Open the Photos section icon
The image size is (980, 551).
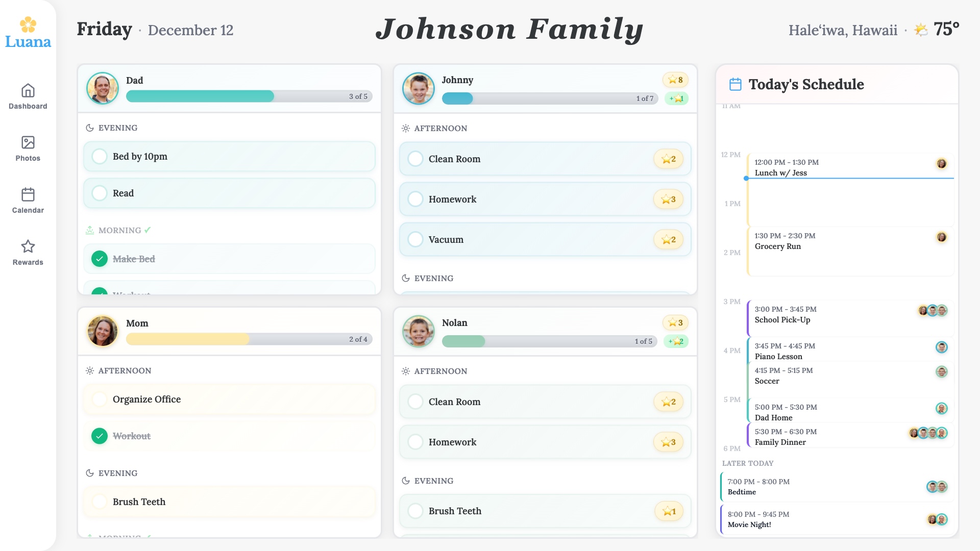pos(28,143)
